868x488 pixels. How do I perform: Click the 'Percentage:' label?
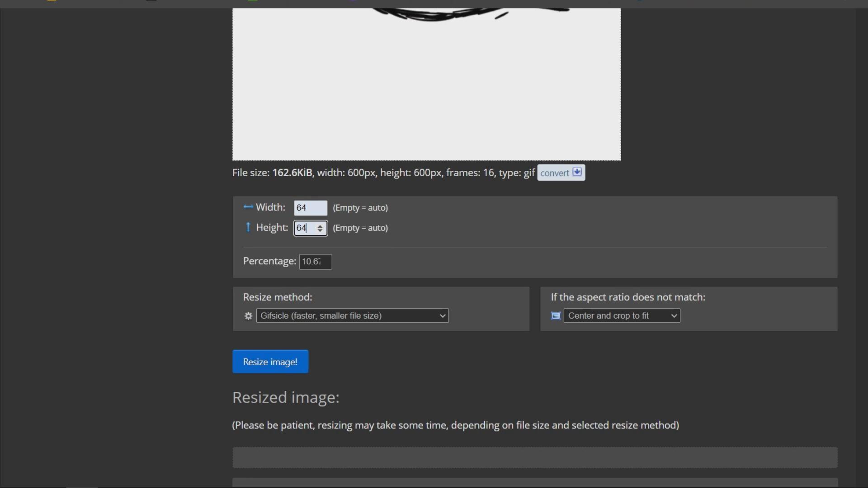pos(269,261)
